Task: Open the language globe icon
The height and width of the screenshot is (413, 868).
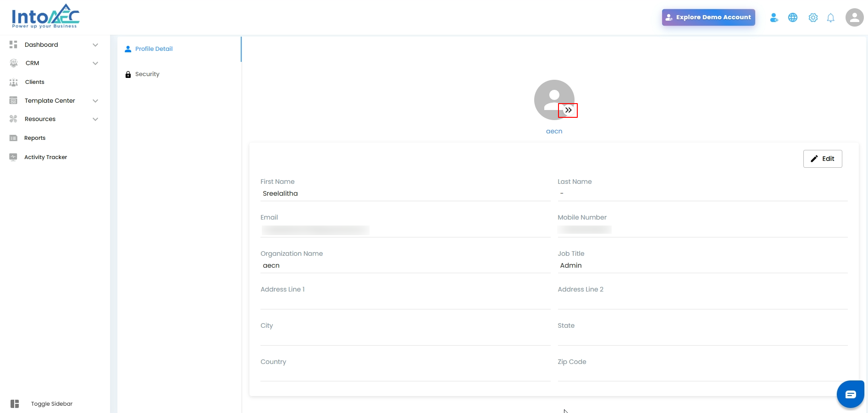Action: (793, 17)
